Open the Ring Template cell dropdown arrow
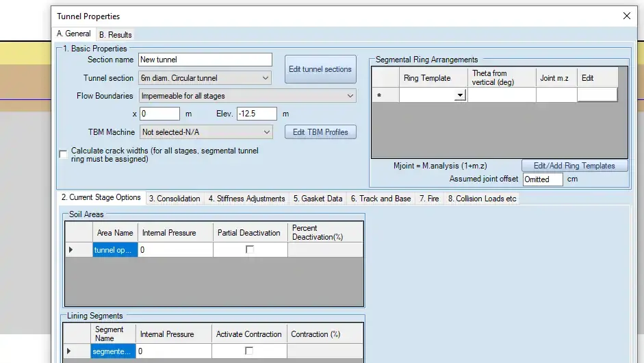644x363 pixels. 460,95
